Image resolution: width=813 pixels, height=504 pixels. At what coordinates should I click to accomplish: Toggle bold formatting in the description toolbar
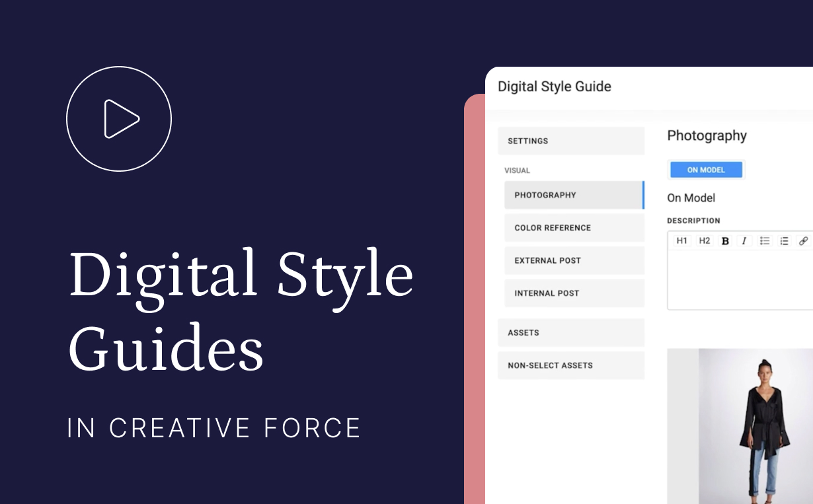coord(724,240)
